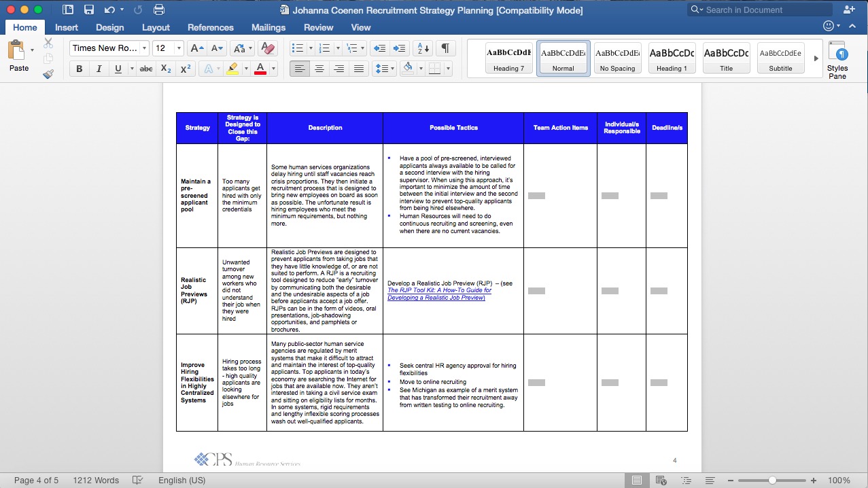
Task: Open the Review tab
Action: tap(318, 27)
